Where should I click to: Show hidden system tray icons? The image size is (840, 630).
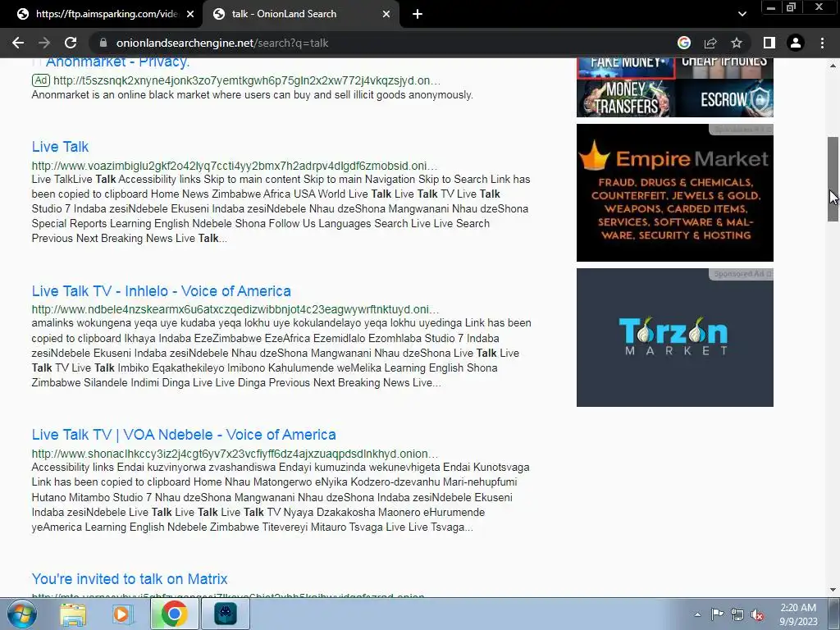pos(697,614)
